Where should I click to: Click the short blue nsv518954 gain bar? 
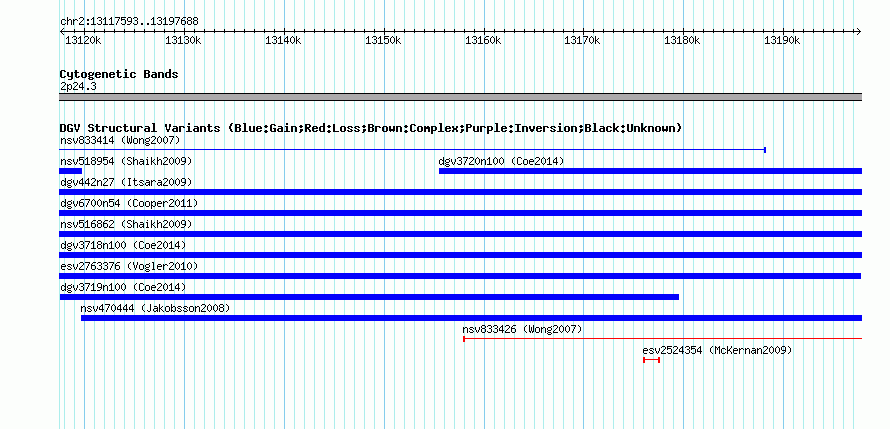[71, 171]
